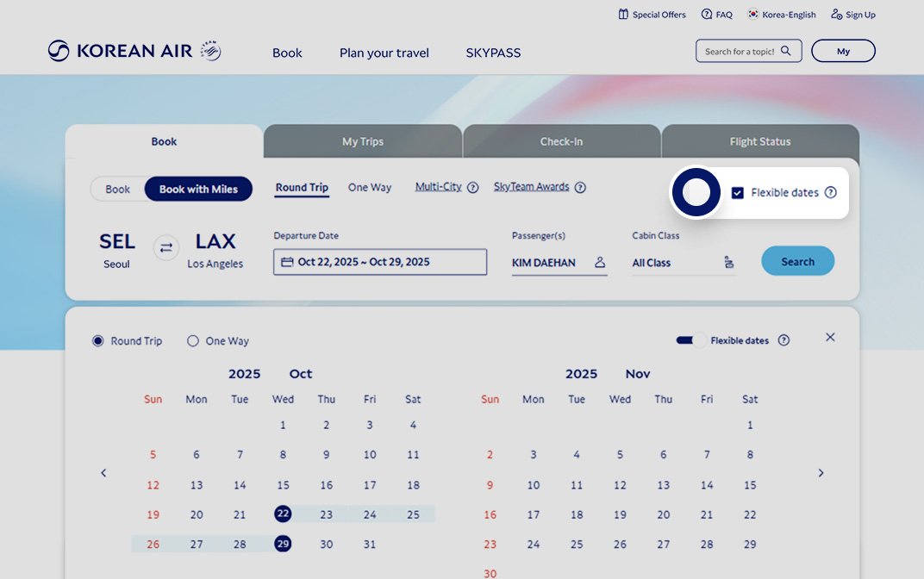924x579 pixels.
Task: Turn off the calendar's Flexible dates switch
Action: click(690, 340)
